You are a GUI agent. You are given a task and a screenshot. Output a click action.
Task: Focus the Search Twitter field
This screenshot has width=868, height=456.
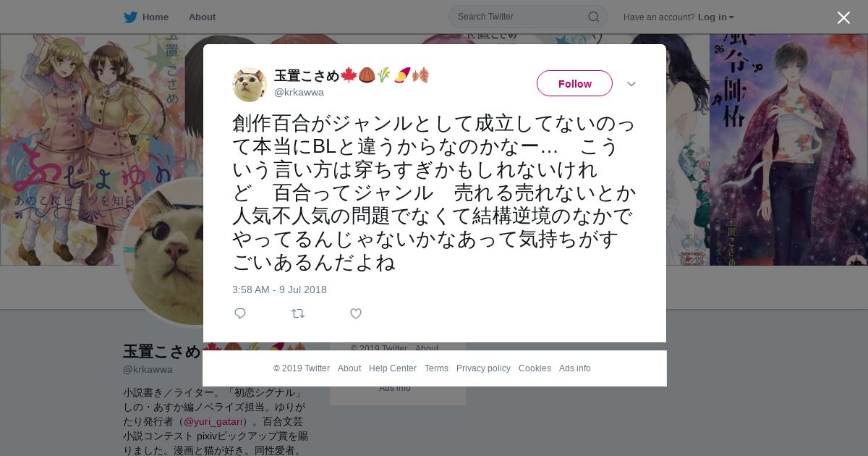tap(528, 17)
